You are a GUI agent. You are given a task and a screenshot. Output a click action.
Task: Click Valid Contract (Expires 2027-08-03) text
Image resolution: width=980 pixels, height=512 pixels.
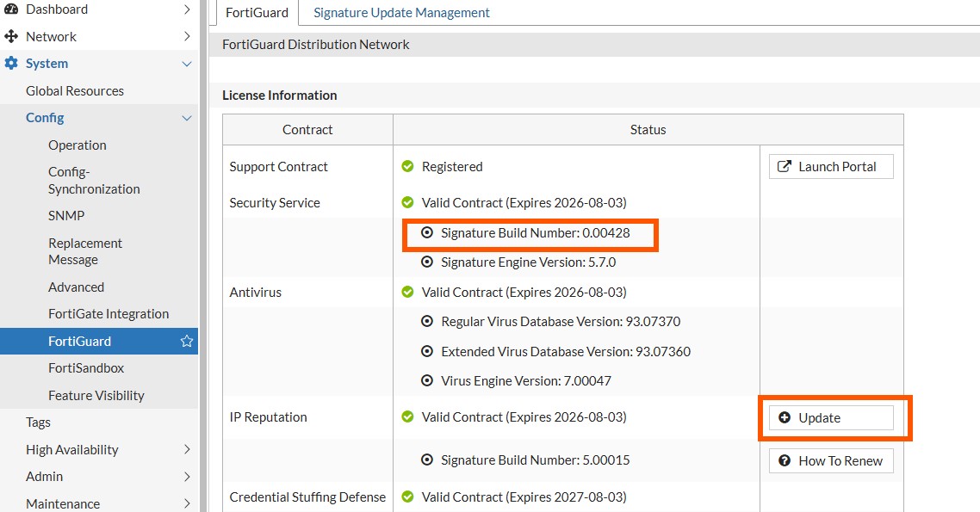(x=524, y=497)
